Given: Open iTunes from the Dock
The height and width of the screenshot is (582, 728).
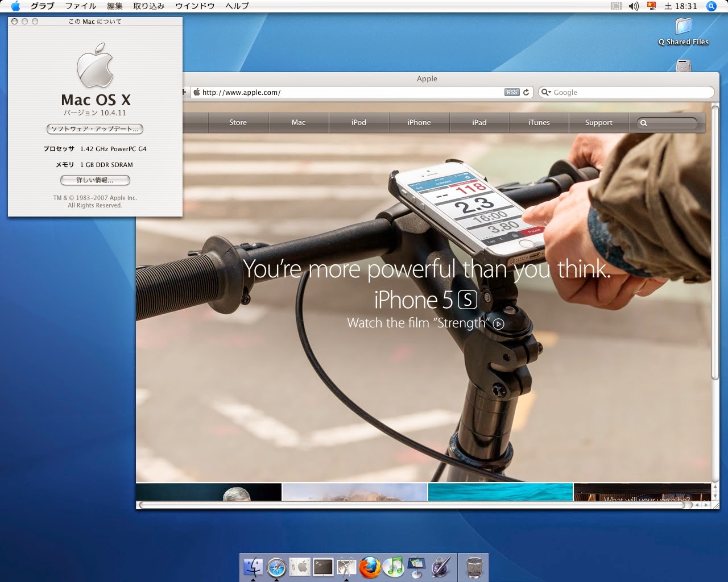Looking at the screenshot, I should click(393, 567).
